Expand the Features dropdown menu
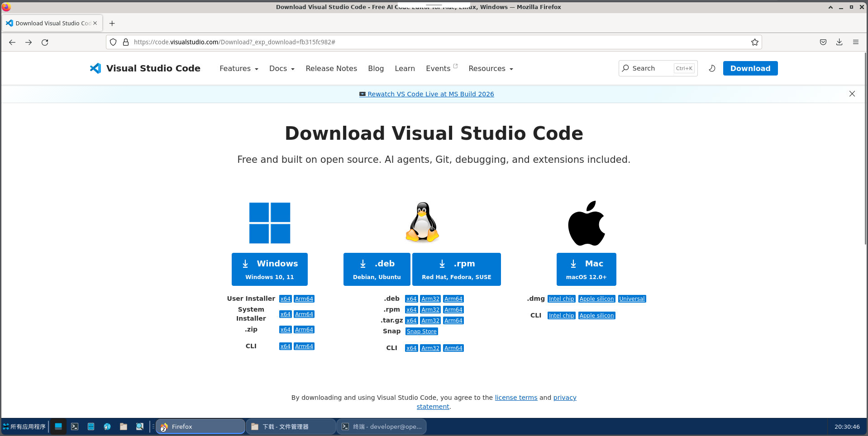Viewport: 868px width, 436px height. (239, 68)
